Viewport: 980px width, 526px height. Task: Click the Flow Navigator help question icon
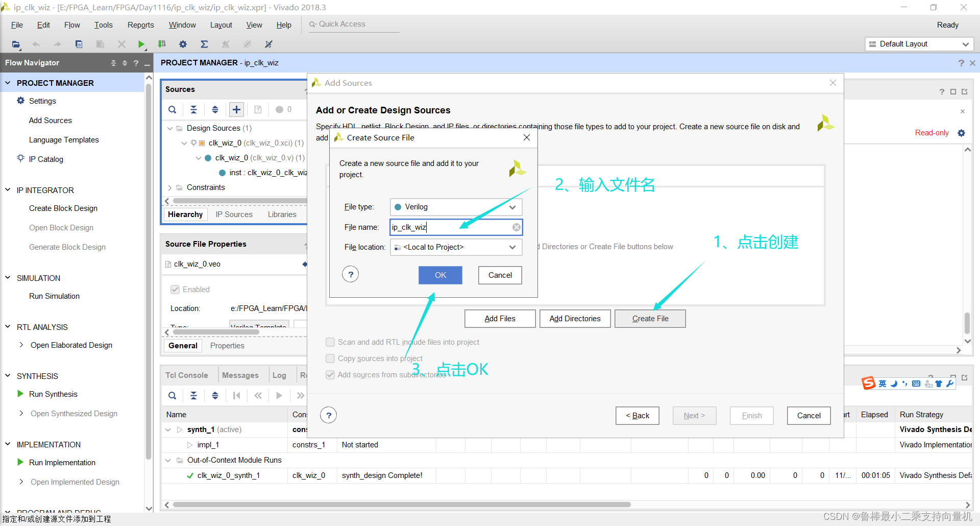coord(136,63)
